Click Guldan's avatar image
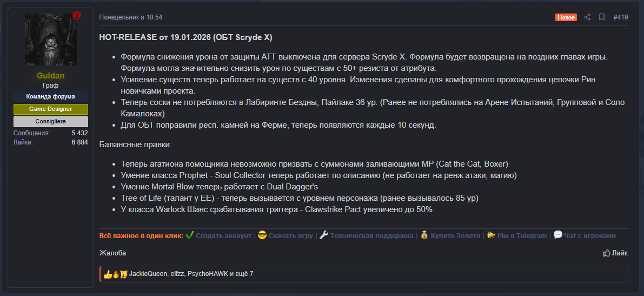644x296 pixels. (51, 40)
